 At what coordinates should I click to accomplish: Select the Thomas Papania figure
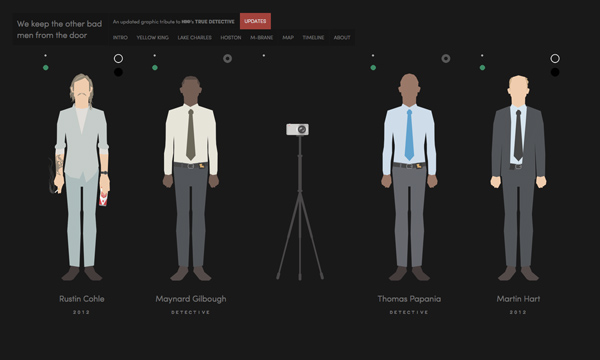[409, 177]
